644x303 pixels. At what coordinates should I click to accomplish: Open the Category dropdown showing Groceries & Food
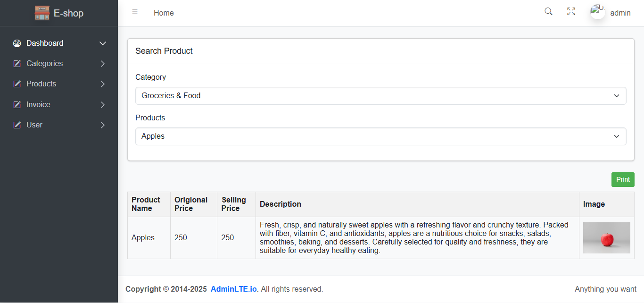[381, 96]
